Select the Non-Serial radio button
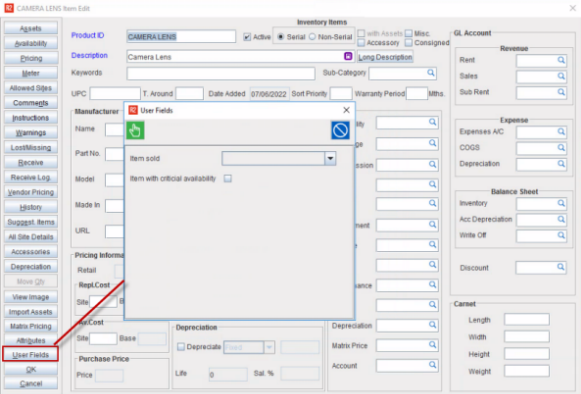The height and width of the screenshot is (394, 581). click(312, 37)
